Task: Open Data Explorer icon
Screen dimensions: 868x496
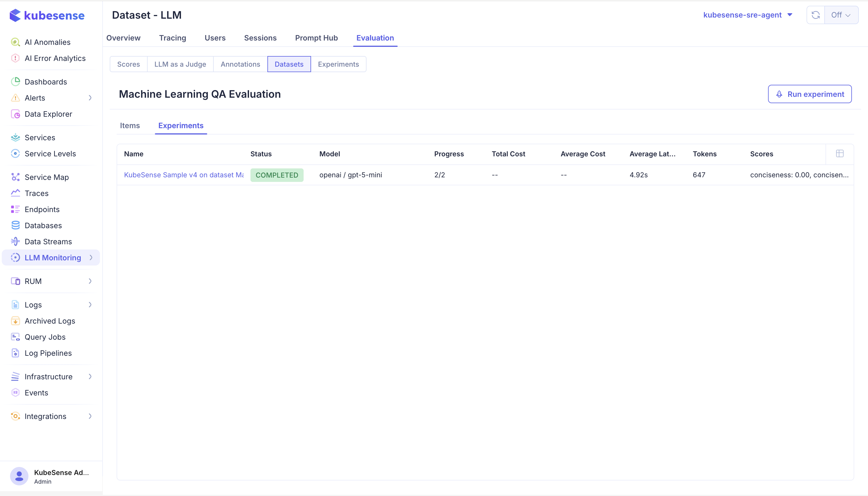Action: coord(15,114)
